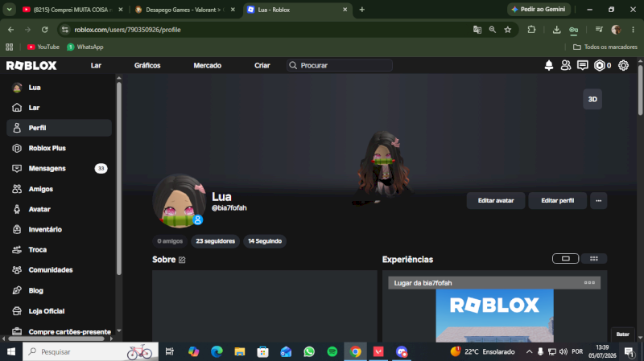Screen dimensions: 644x361
Task: Open the profile more options menu
Action: [x=598, y=201]
